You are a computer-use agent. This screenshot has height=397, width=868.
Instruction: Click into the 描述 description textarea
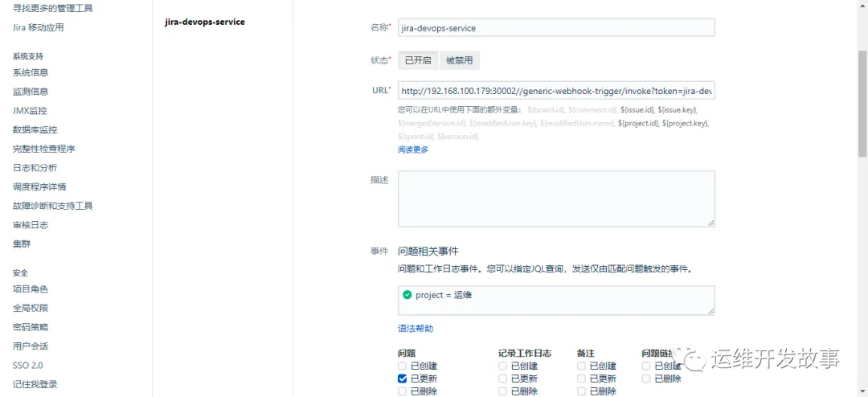(556, 198)
